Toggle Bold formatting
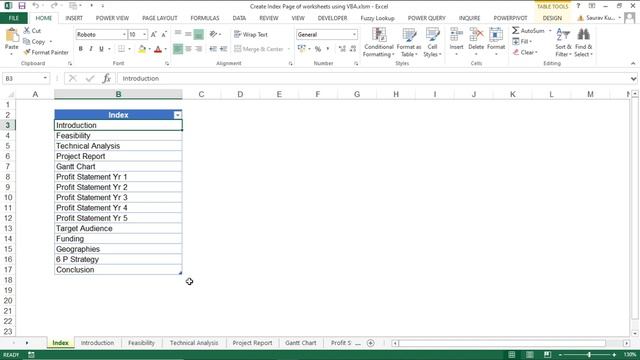The image size is (640, 360). (x=80, y=49)
